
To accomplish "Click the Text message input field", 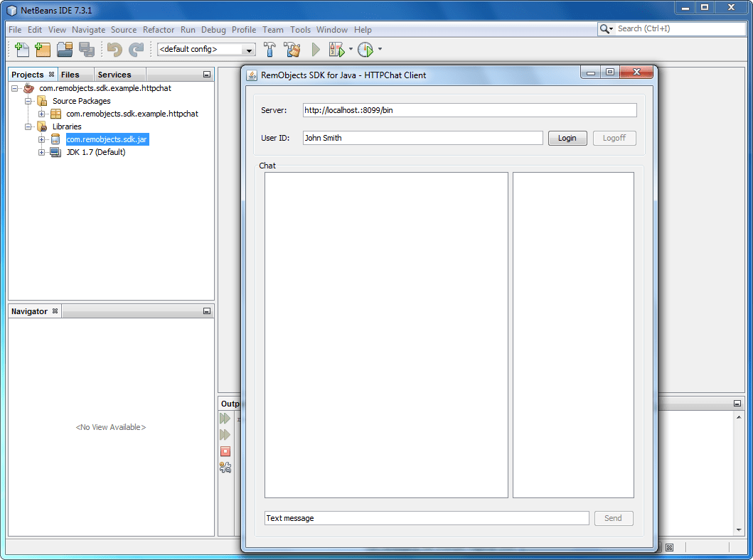I will click(427, 518).
